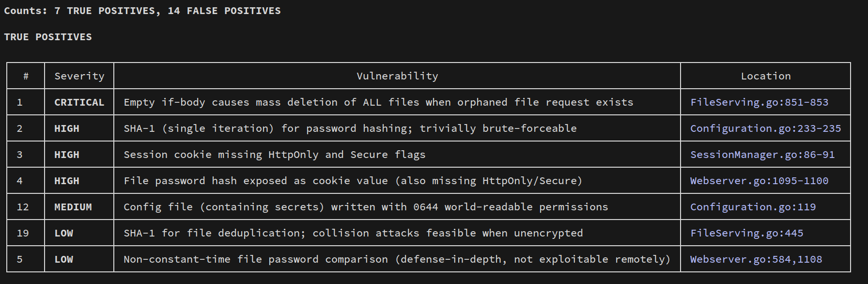The image size is (868, 284).
Task: Open the FileServing.go:445 location link
Action: 746,233
